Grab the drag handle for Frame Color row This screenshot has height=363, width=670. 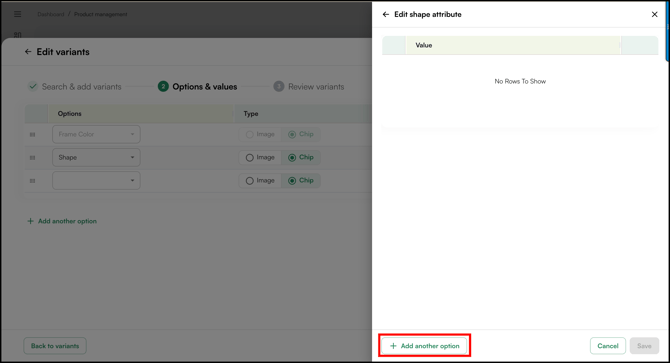32,135
